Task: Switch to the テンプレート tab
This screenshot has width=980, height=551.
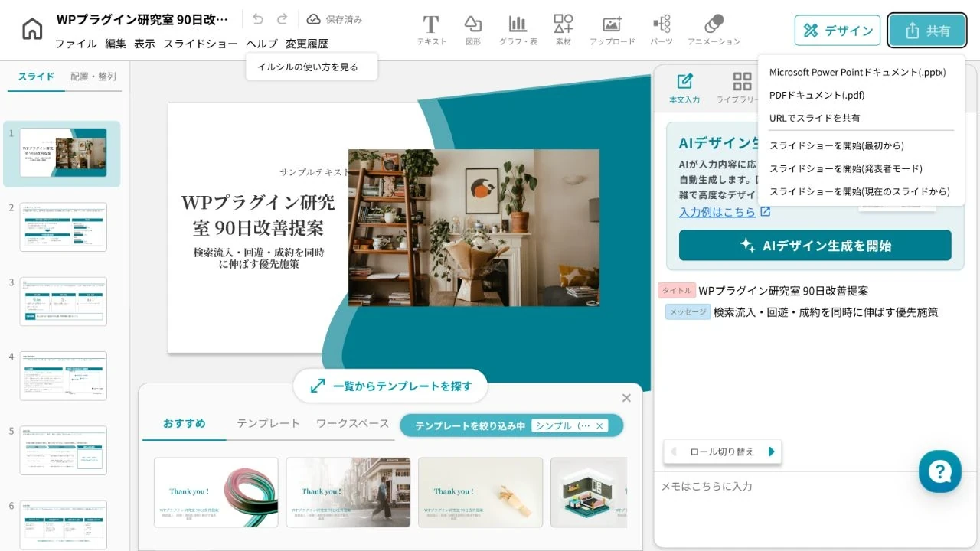Action: point(268,423)
